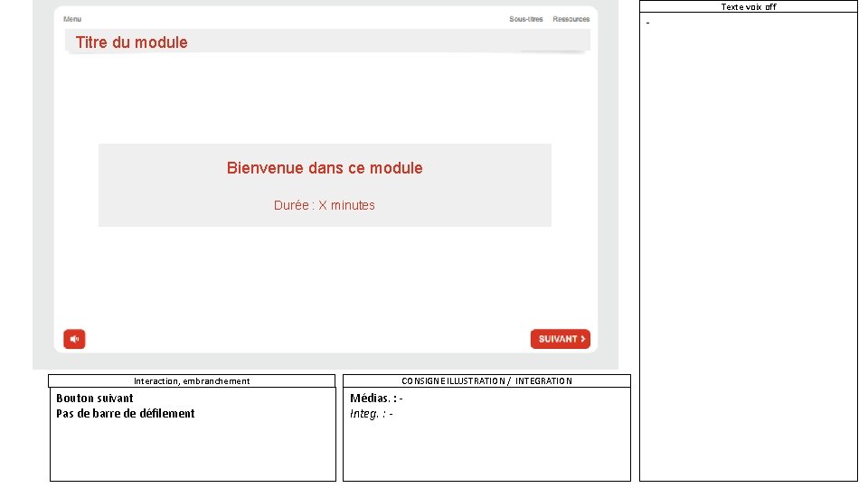Viewport: 868px width, 488px height.
Task: Toggle Sous-titres subtitles
Action: 526,19
